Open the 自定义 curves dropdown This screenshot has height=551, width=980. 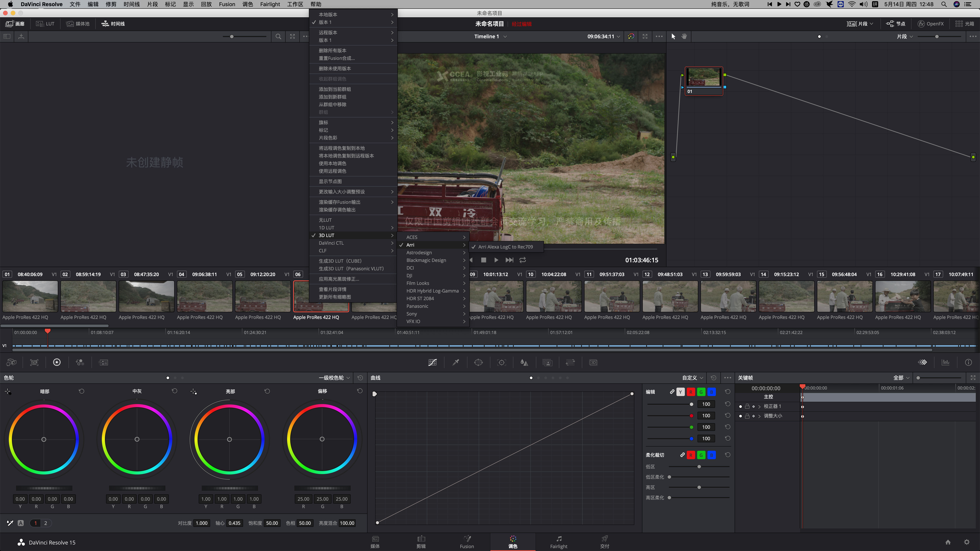(692, 378)
